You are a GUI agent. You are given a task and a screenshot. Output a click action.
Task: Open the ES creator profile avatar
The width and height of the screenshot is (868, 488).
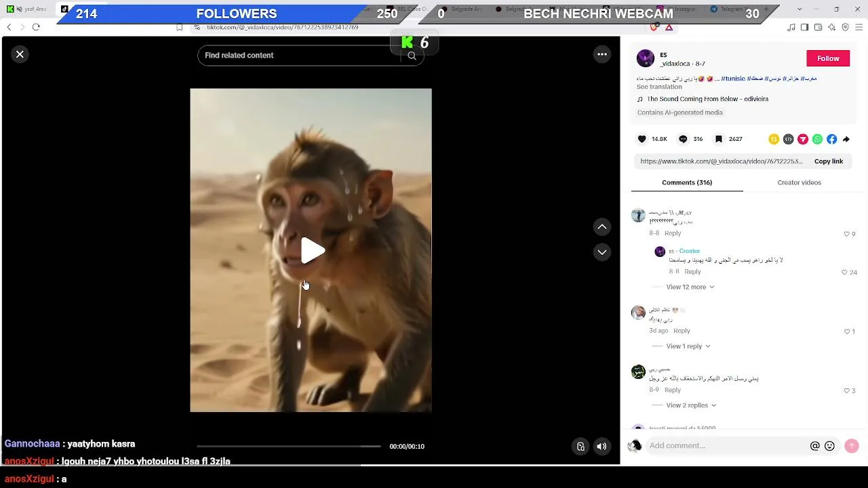coord(645,58)
